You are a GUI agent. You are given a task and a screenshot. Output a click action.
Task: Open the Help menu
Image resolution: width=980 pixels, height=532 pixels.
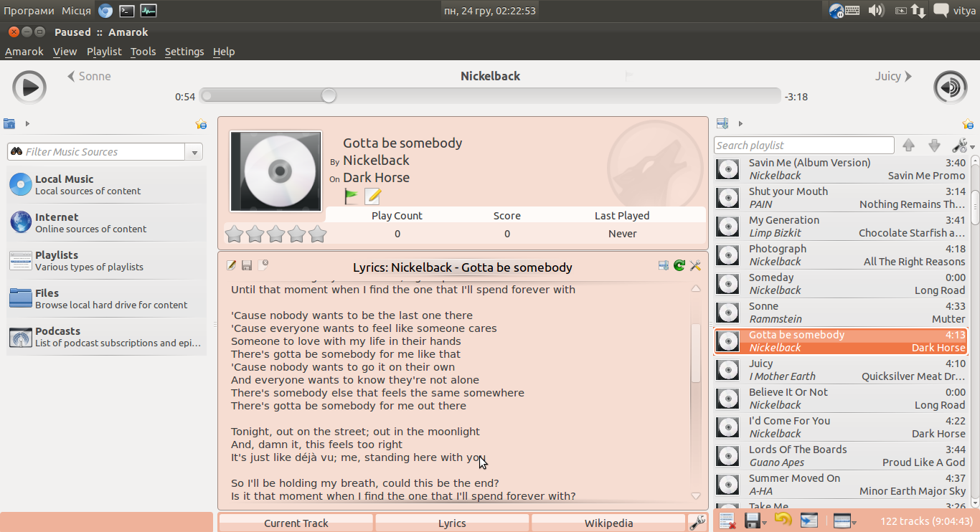pos(224,52)
